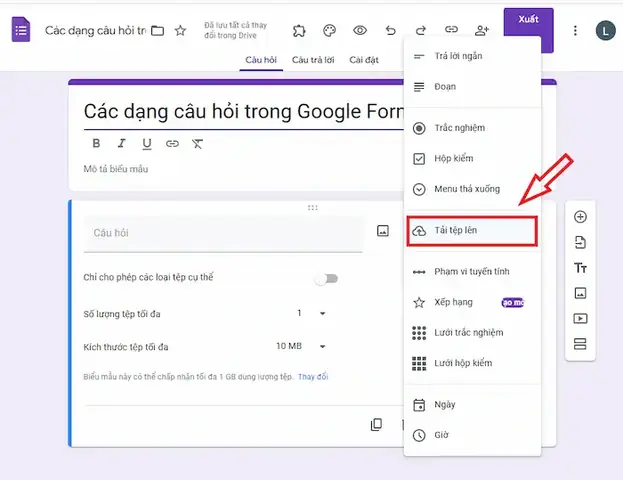The image size is (623, 480).
Task: Click the Xuất publish button
Action: (x=528, y=23)
